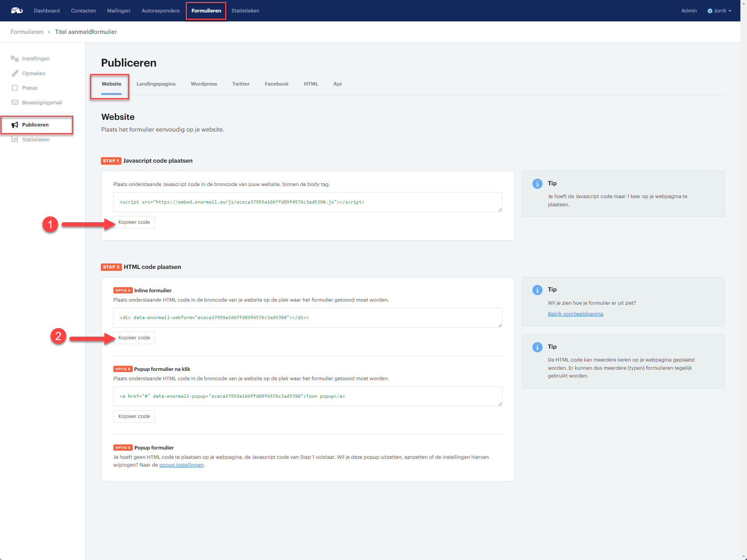Switch to the Facebook tab

(x=277, y=84)
